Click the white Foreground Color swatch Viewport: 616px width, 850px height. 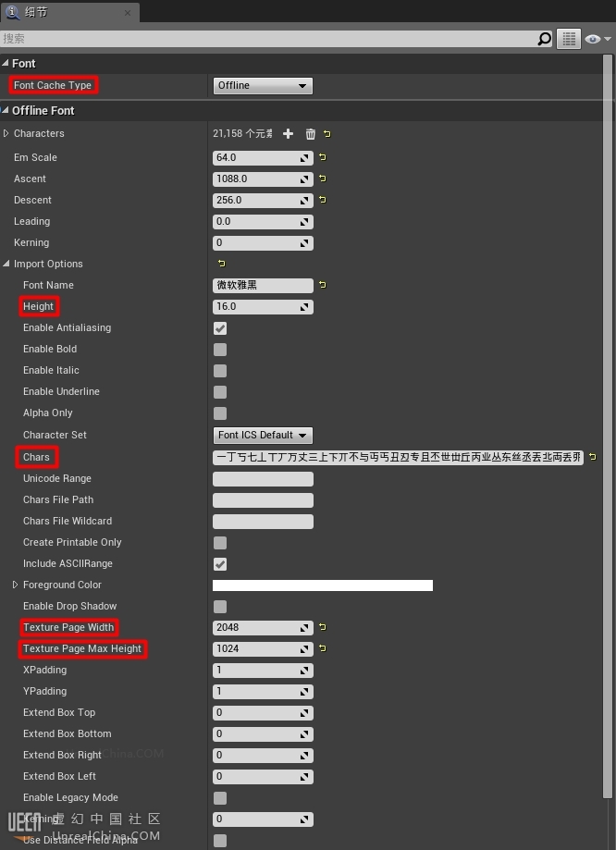(x=323, y=585)
